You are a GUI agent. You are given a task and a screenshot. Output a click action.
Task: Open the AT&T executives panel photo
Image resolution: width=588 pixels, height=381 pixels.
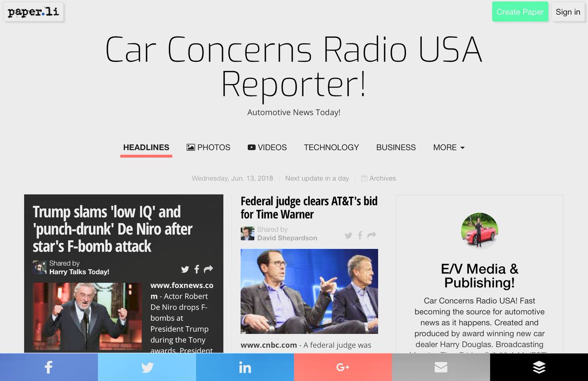309,291
